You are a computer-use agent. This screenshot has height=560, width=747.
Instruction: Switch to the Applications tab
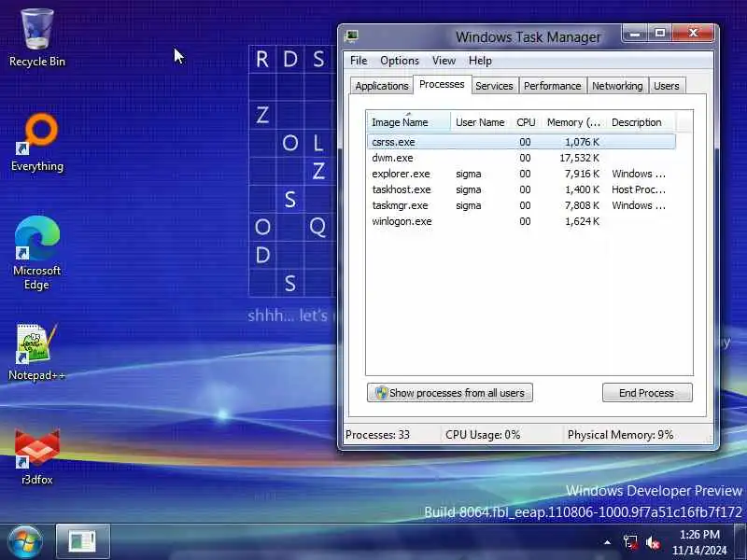382,86
